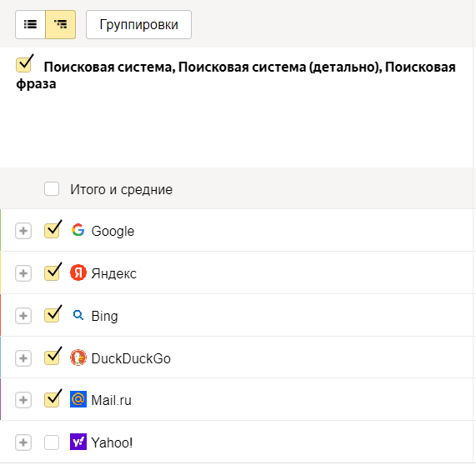Expand the Bing row

23,316
